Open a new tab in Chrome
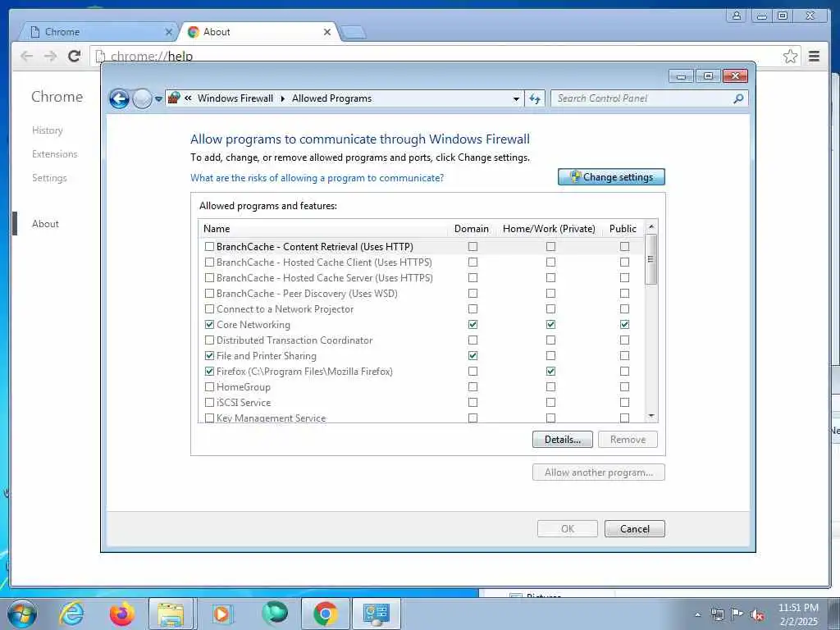 (x=354, y=33)
